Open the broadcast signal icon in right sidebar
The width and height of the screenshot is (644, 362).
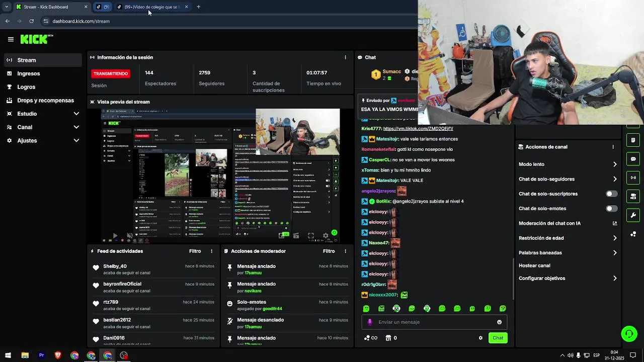633,177
